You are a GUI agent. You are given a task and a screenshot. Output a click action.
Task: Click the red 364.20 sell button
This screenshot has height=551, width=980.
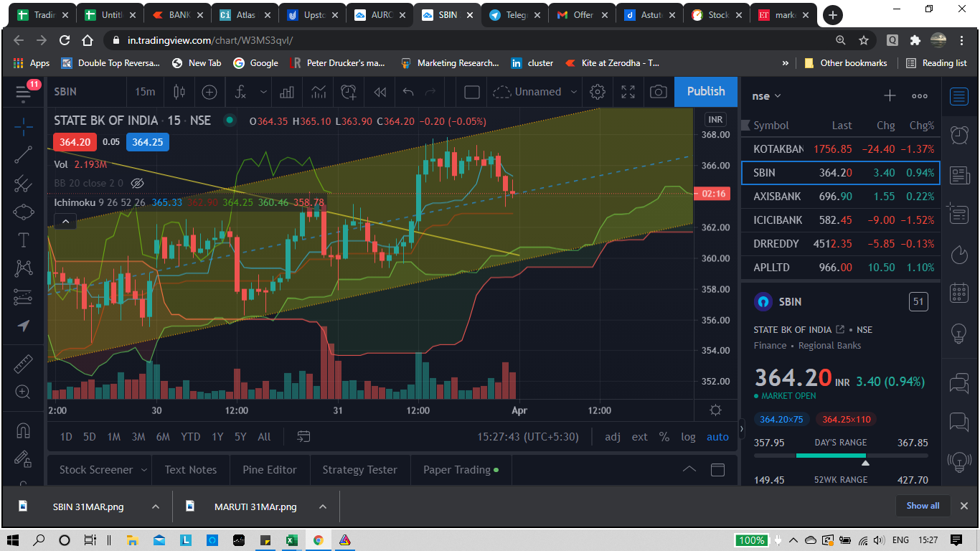75,142
